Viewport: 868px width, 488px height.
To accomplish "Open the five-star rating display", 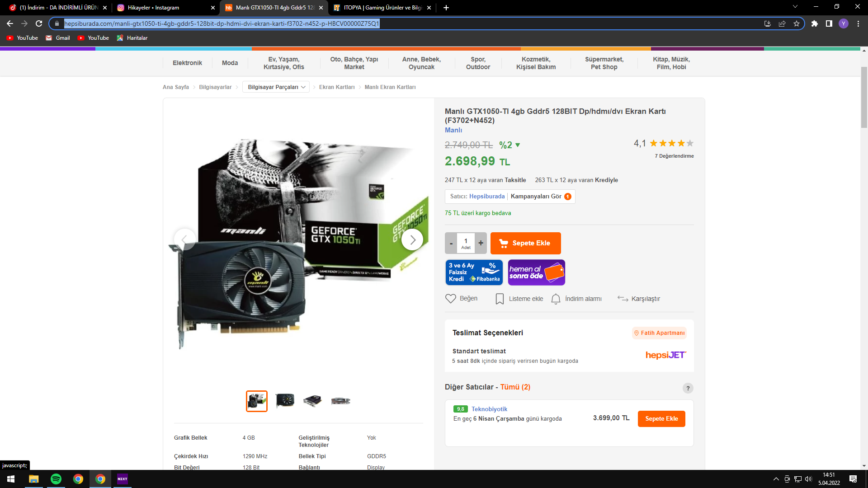I will (672, 143).
